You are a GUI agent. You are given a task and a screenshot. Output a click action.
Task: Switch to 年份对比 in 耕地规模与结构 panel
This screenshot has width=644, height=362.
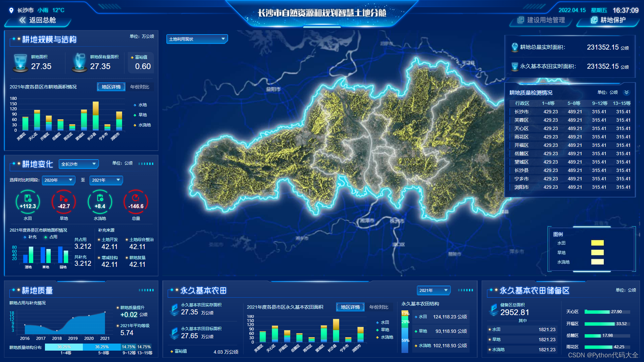[x=140, y=87]
